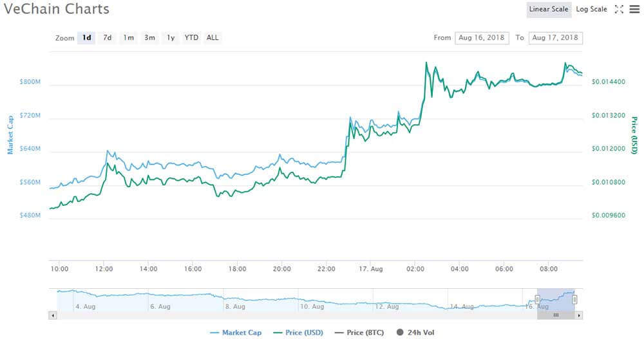Toggle the Market Cap series legend
Screen dimensions: 644x339
tap(236, 333)
